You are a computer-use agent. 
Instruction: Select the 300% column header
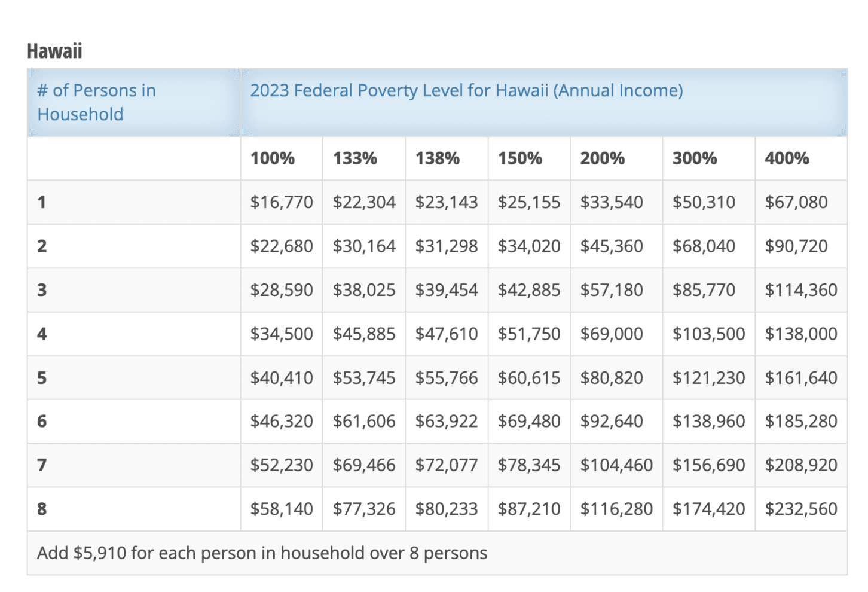[x=695, y=158]
